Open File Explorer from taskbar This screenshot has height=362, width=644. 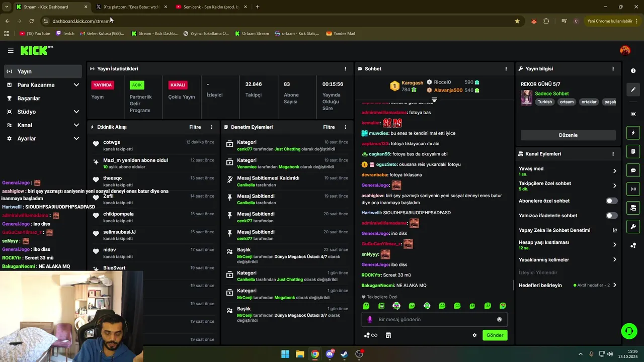click(300, 354)
